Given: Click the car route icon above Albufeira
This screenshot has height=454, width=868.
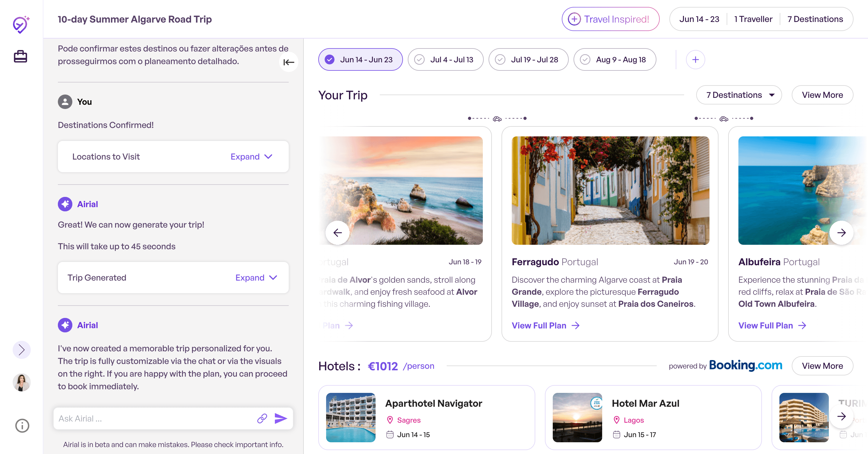Looking at the screenshot, I should point(724,118).
